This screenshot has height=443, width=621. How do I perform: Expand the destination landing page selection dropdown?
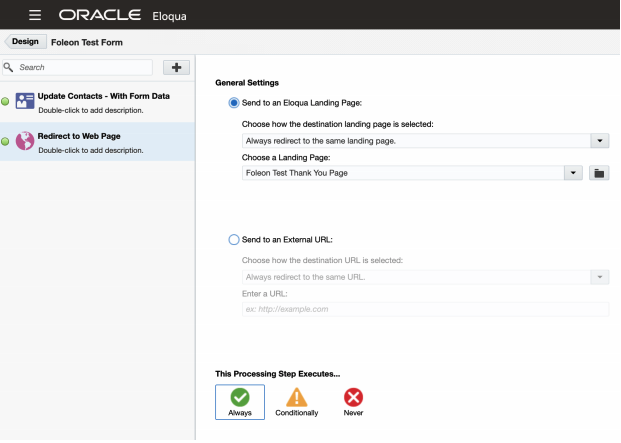point(599,141)
